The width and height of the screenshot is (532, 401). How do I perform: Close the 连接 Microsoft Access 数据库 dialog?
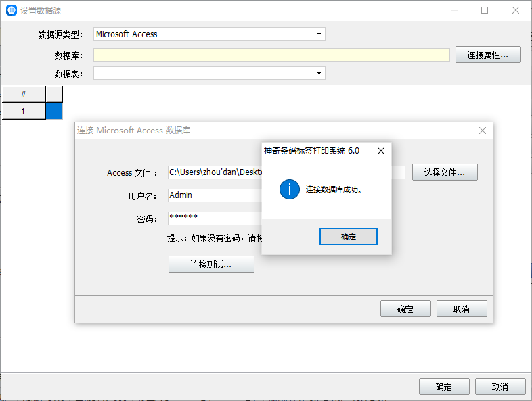click(x=482, y=131)
